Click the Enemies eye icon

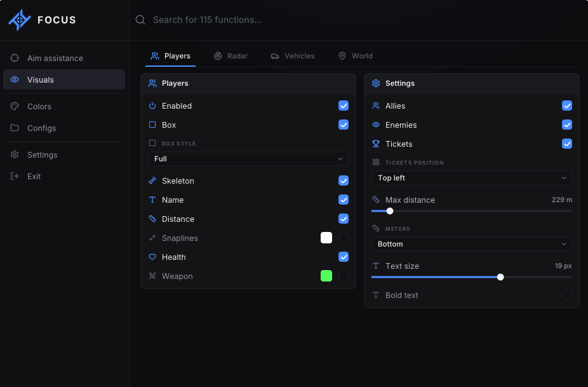376,125
